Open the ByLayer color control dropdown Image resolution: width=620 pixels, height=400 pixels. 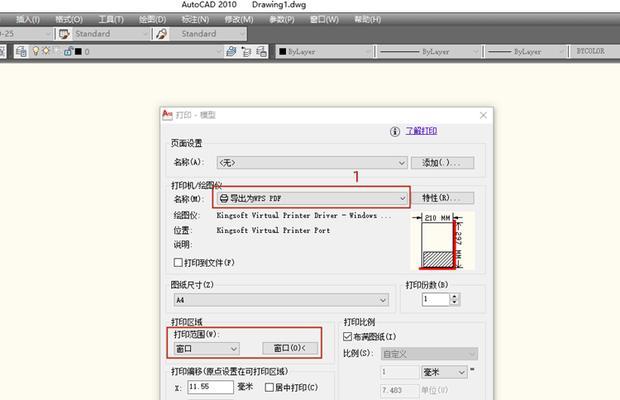324,51
